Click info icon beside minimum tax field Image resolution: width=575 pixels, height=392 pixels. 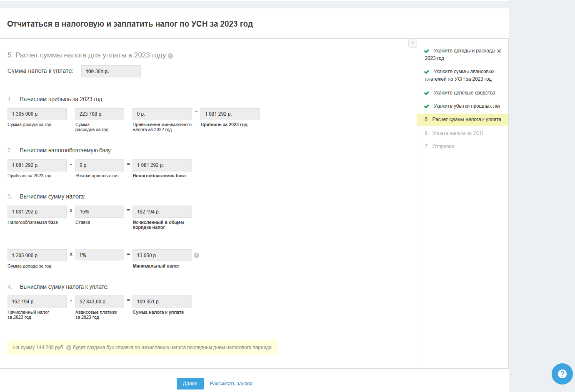point(196,255)
